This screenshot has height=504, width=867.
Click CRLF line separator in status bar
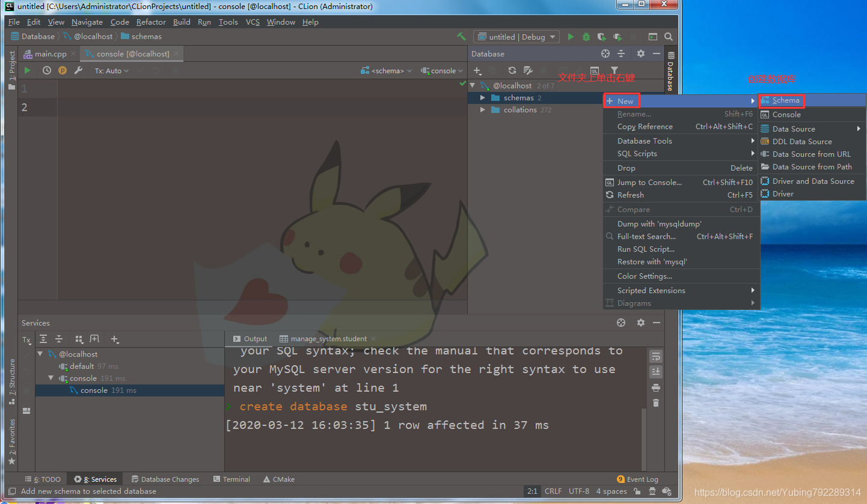tap(553, 491)
